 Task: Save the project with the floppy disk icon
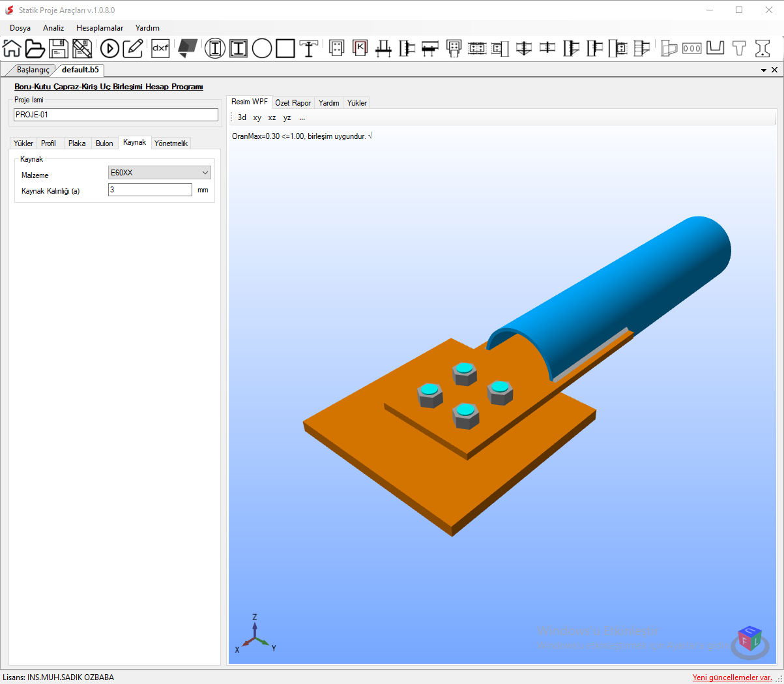click(59, 48)
